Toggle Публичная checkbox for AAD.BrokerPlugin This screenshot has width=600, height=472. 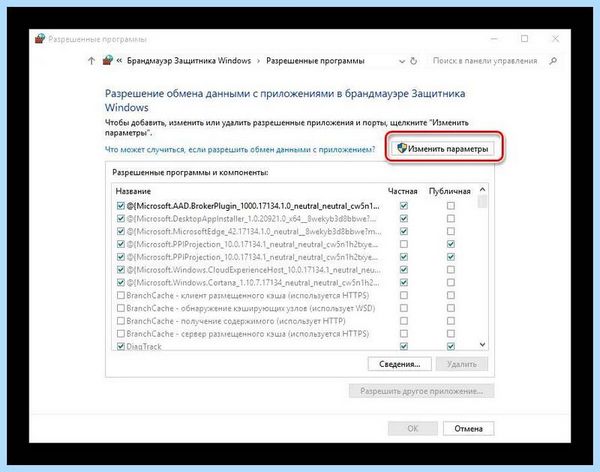pos(451,206)
